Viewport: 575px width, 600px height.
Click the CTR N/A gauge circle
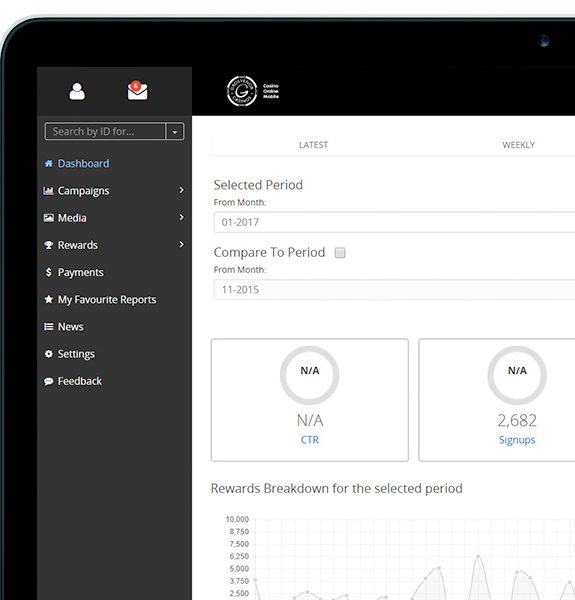click(x=309, y=375)
